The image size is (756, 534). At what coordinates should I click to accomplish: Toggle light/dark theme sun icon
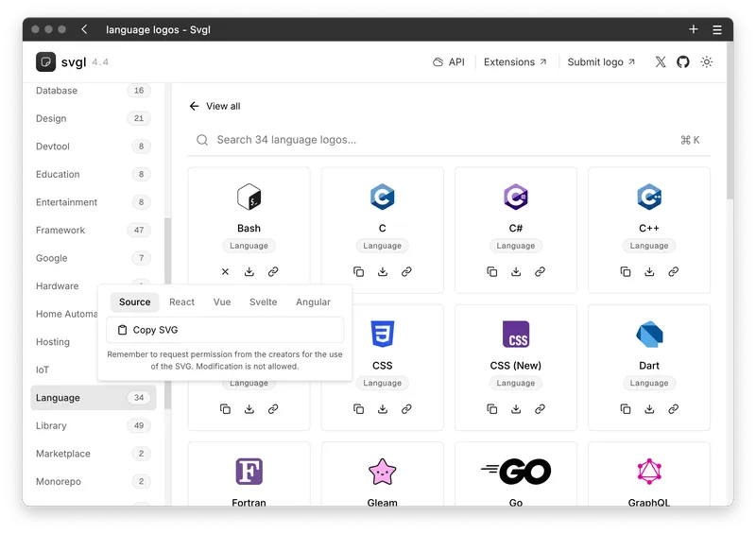[706, 61]
